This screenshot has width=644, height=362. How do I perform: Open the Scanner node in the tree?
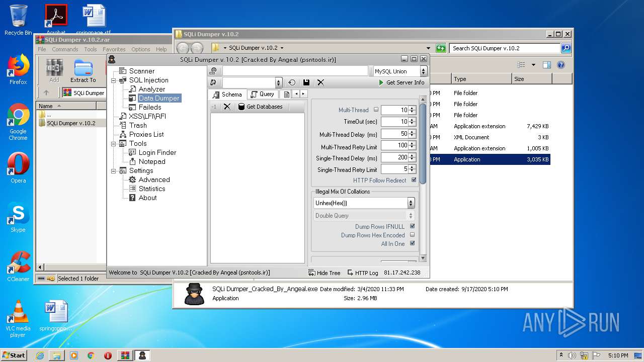[141, 71]
